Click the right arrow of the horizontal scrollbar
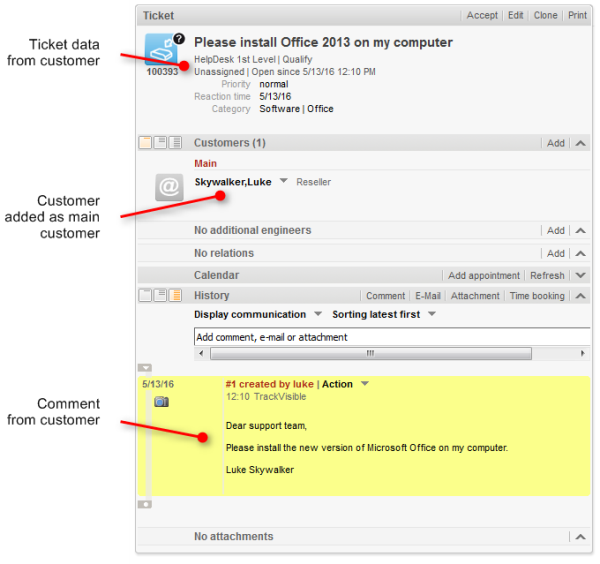 coord(582,353)
